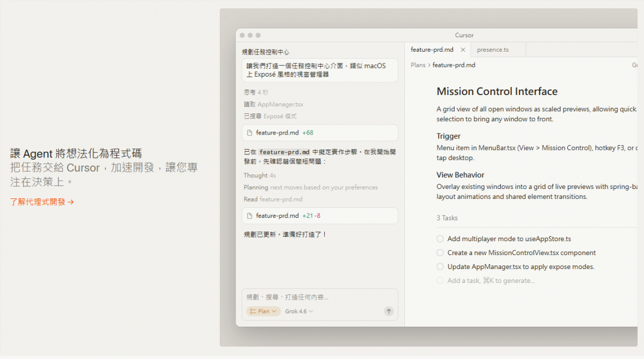Send the message with the arrow button
Viewport: 644px width, 359px height.
[389, 311]
